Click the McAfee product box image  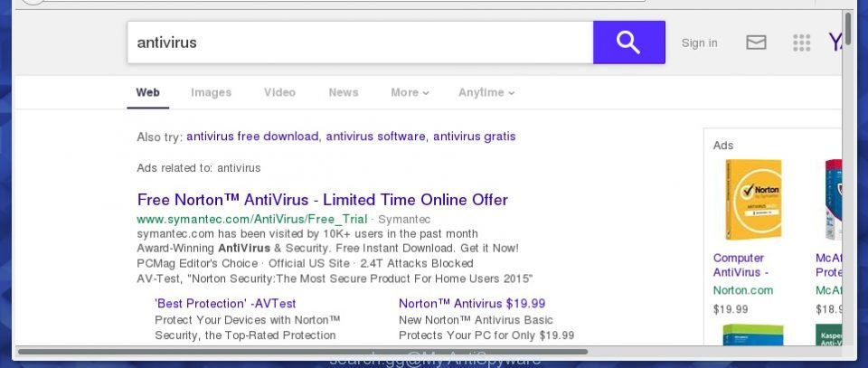point(833,199)
